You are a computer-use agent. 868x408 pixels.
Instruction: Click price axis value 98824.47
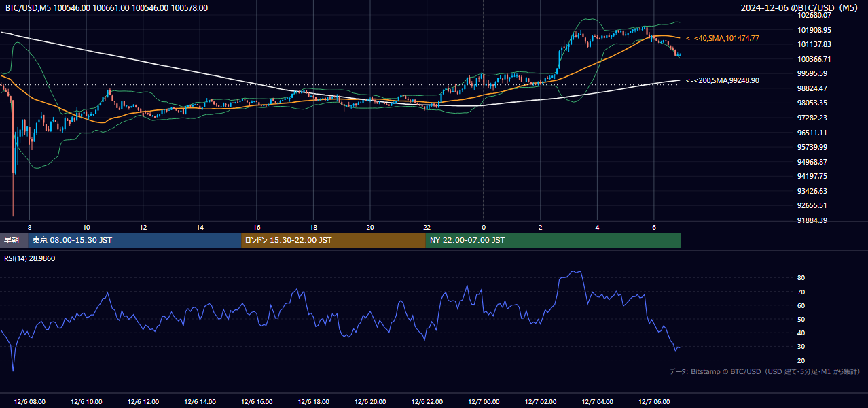tap(812, 88)
